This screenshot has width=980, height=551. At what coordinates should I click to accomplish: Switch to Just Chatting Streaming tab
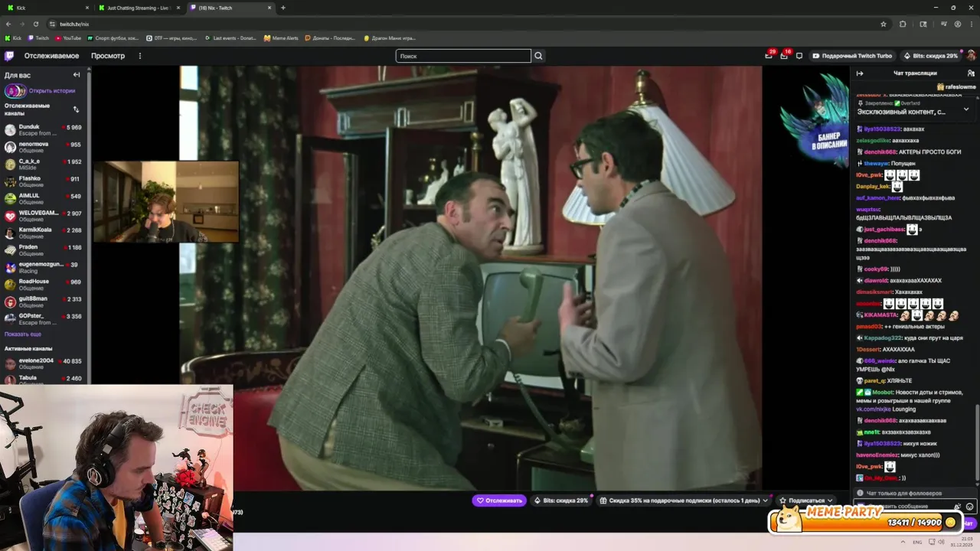coord(139,8)
